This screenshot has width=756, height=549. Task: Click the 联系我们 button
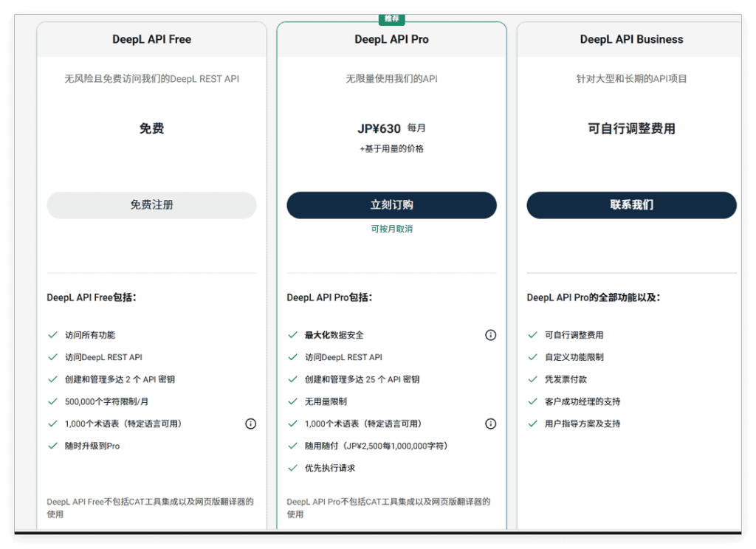[x=632, y=205]
